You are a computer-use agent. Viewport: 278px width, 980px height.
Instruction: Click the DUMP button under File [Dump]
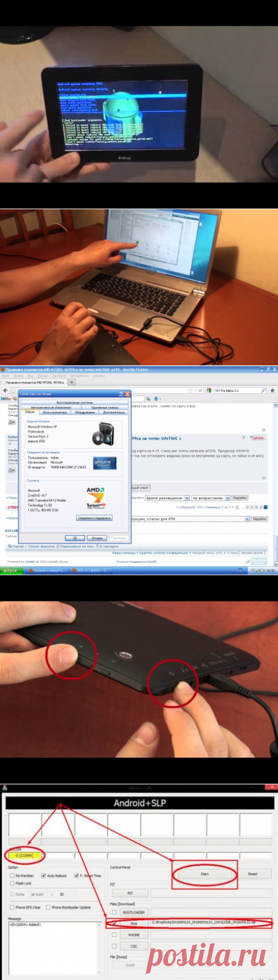[130, 964]
